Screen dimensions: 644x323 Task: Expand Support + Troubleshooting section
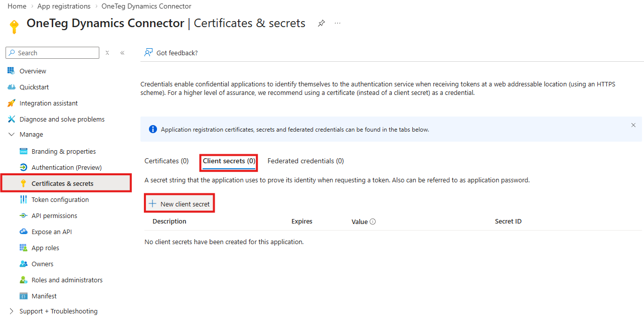tap(11, 311)
